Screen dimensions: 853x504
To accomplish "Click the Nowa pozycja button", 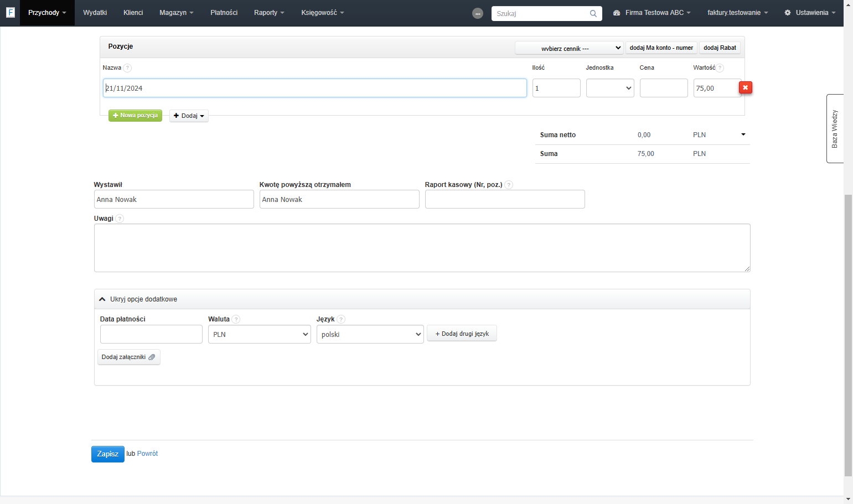I will click(x=135, y=116).
